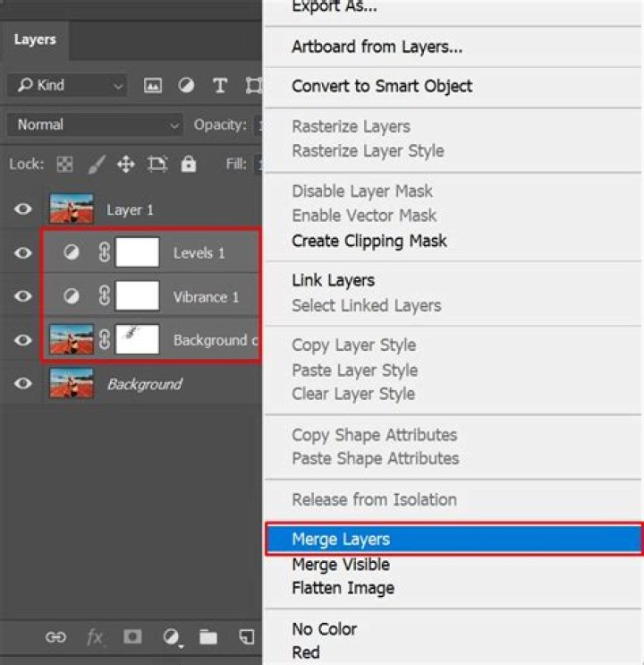Image resolution: width=644 pixels, height=665 pixels.
Task: Toggle artboard nesting lock icon
Action: click(x=157, y=164)
